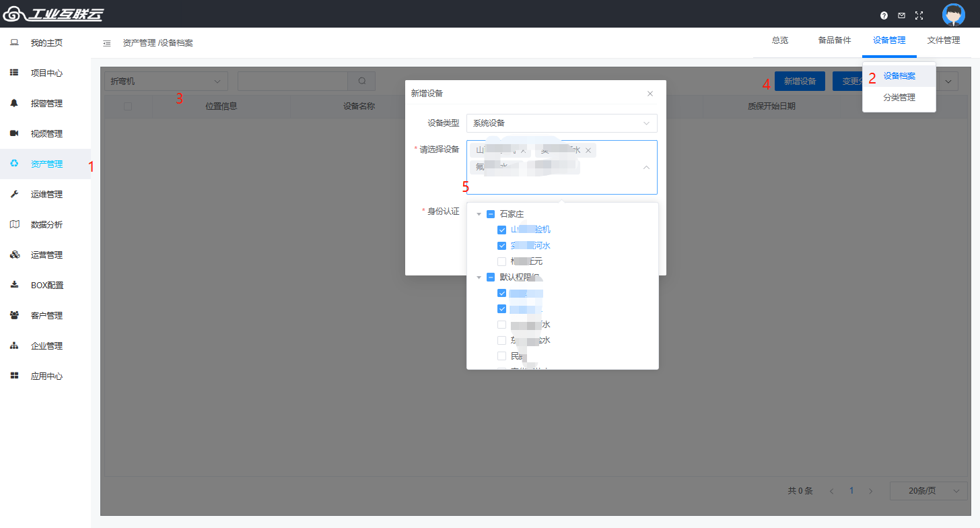
Task: Close the 新增设备 dialog
Action: coord(650,94)
